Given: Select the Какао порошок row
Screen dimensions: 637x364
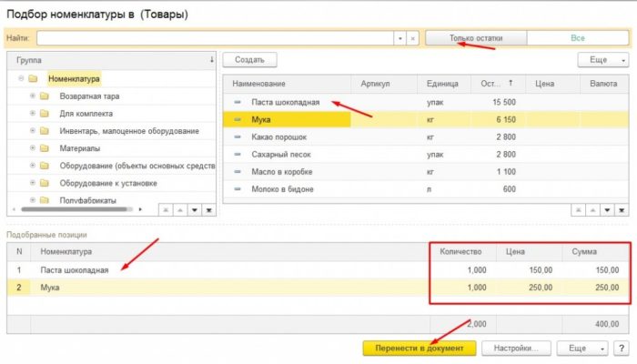Looking at the screenshot, I should pyautogui.click(x=425, y=136).
